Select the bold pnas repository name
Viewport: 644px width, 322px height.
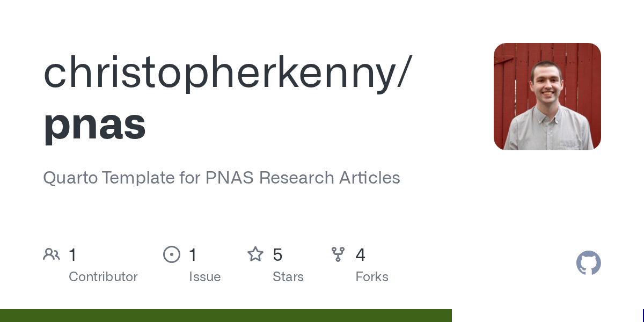[94, 123]
